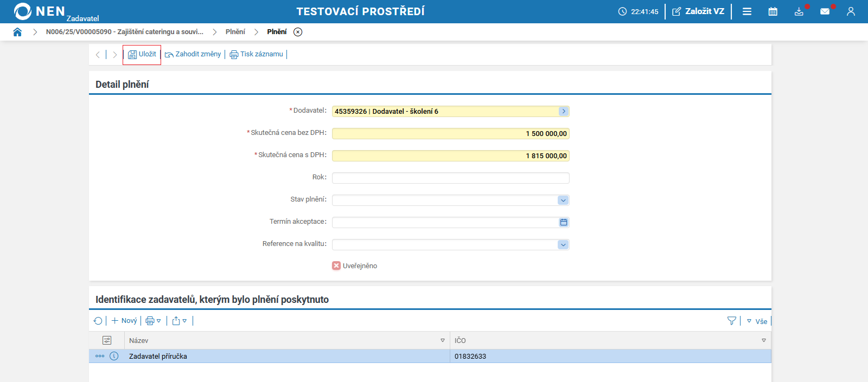Open the info icon for Zadavatel příručka

pyautogui.click(x=114, y=356)
